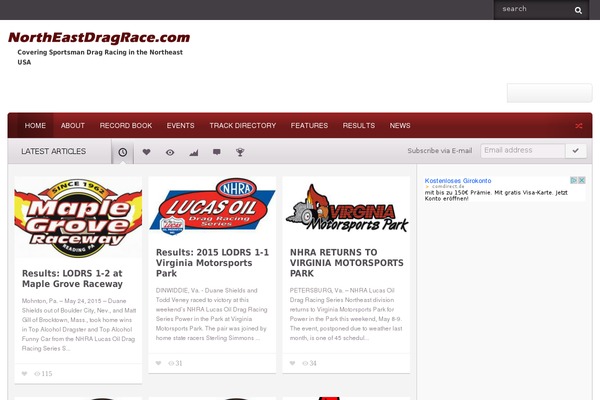Open the NHRA Lucas Oil logo thumbnail

click(212, 207)
